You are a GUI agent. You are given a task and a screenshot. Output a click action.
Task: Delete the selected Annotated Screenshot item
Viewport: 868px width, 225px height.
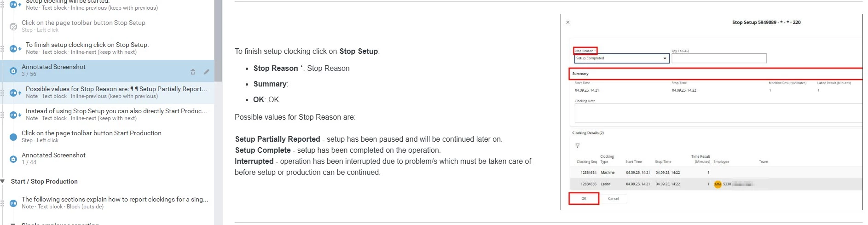[x=193, y=72]
